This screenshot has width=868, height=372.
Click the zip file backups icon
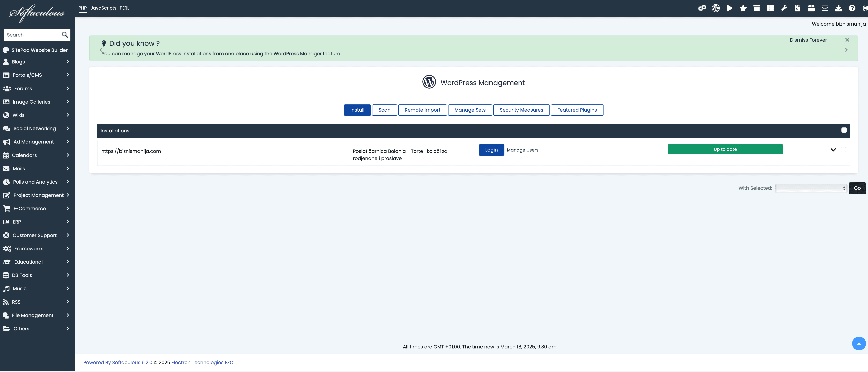(797, 8)
